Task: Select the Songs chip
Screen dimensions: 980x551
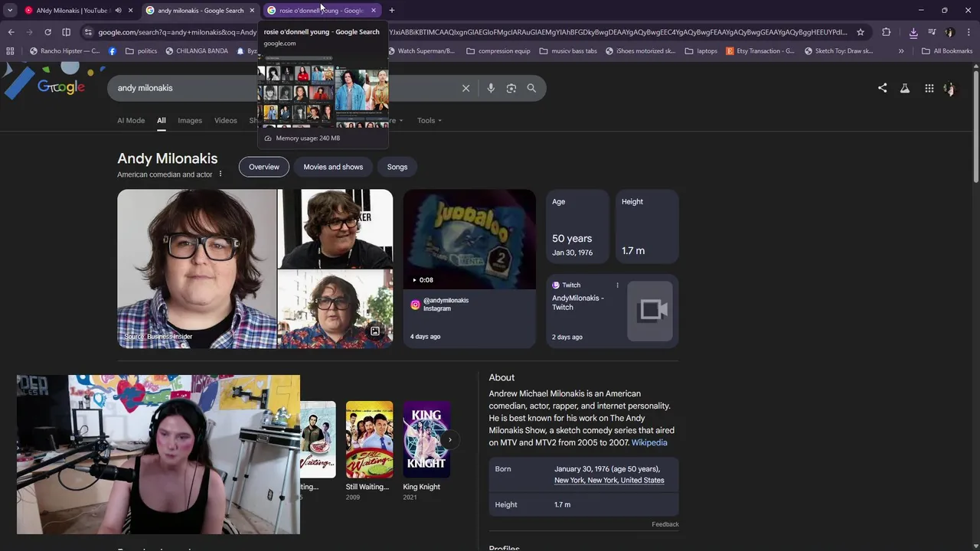Action: pos(397,167)
